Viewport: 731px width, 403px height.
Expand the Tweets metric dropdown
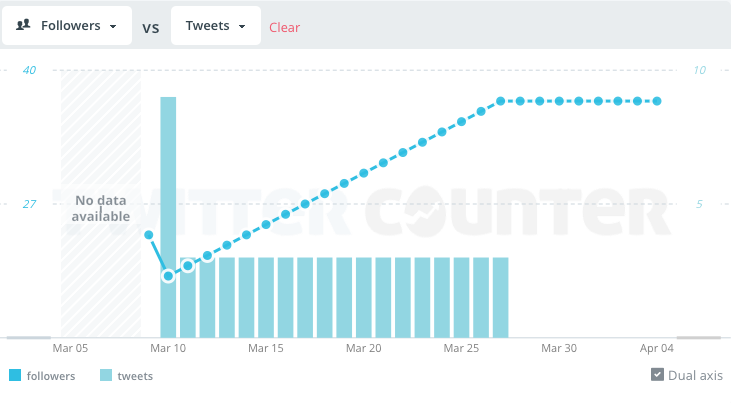coord(215,26)
